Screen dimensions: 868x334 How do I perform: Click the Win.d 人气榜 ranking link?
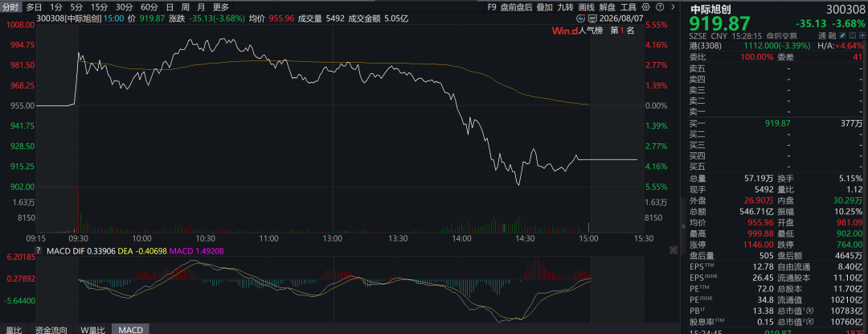577,31
